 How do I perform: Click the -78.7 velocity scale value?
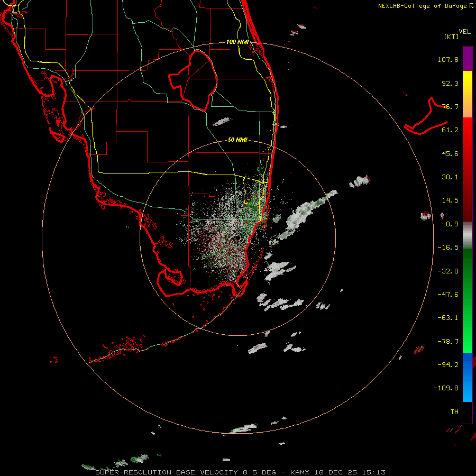[x=448, y=342]
